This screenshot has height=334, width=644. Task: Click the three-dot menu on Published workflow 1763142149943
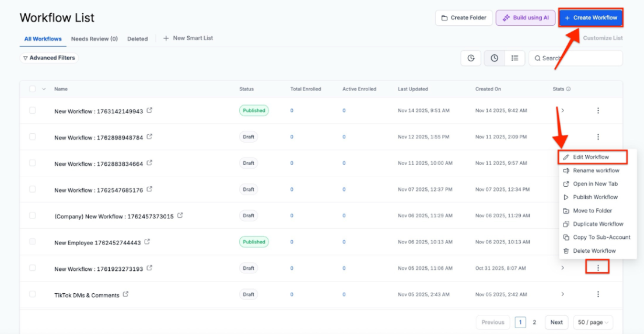(598, 110)
